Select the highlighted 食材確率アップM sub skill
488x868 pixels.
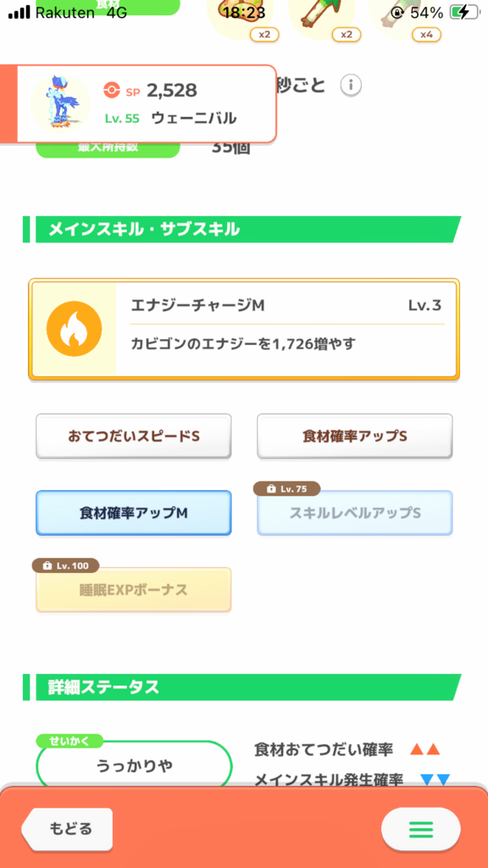coord(134,513)
